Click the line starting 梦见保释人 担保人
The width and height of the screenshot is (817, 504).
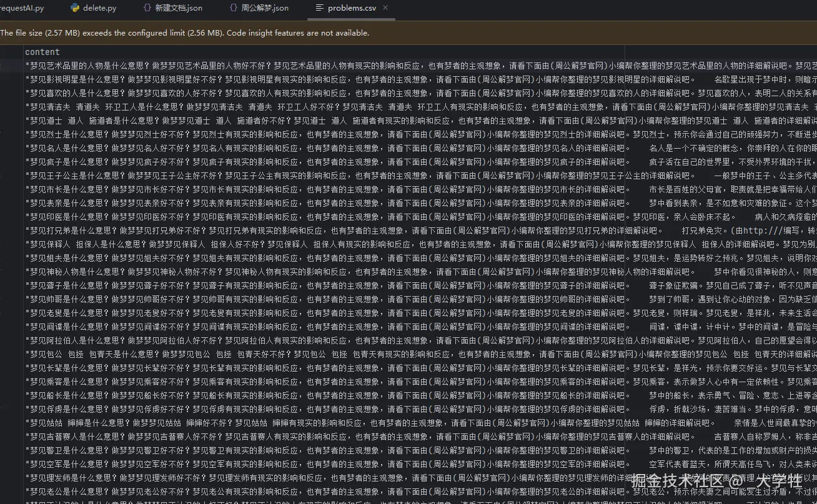coord(421,244)
